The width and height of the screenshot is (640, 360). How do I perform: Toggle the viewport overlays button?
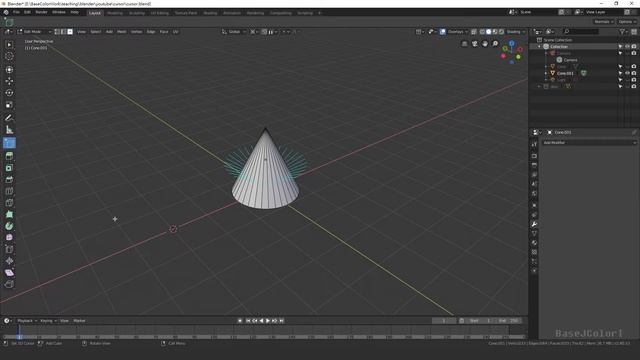[442, 31]
